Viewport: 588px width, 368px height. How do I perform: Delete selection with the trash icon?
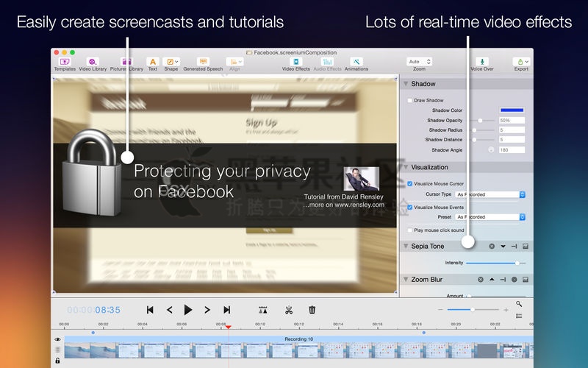point(312,310)
